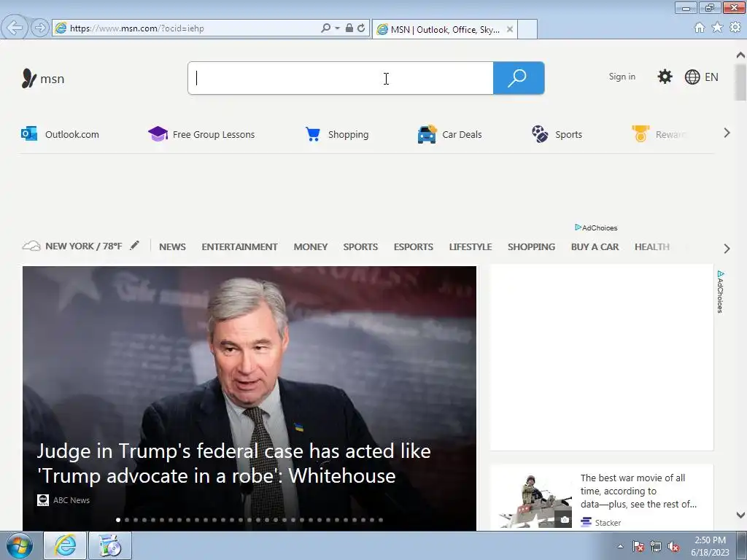Viewport: 747px width, 560px height.
Task: Click the Rewards medal icon
Action: click(640, 134)
